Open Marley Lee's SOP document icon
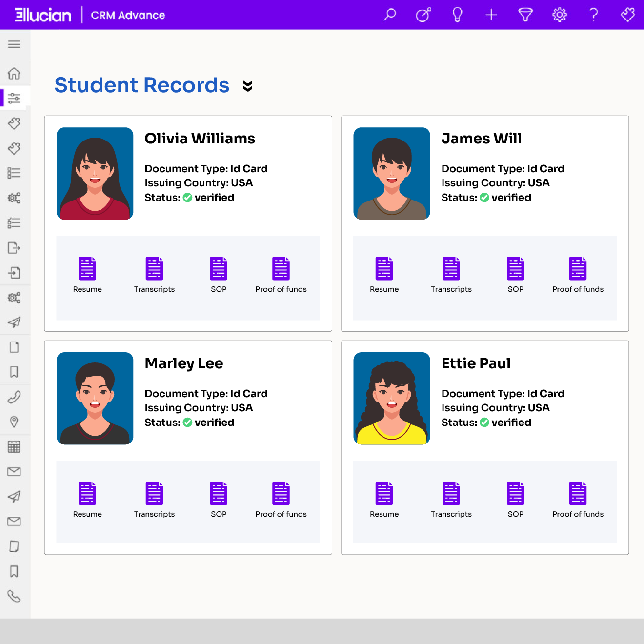Image resolution: width=644 pixels, height=644 pixels. click(219, 493)
